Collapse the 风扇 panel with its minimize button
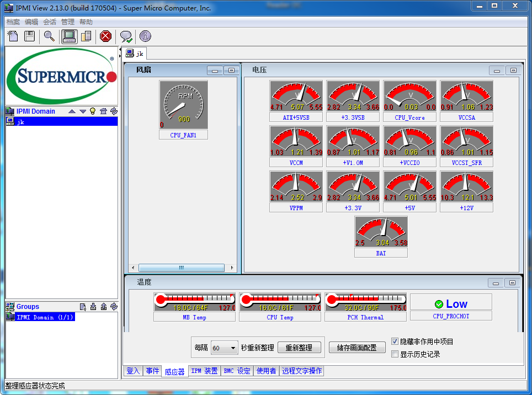The width and height of the screenshot is (532, 395). click(215, 70)
